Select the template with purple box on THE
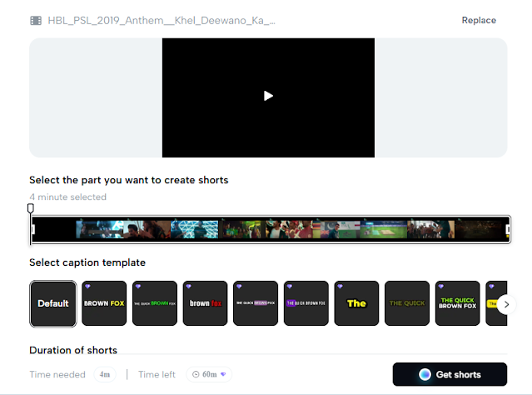 [306, 303]
